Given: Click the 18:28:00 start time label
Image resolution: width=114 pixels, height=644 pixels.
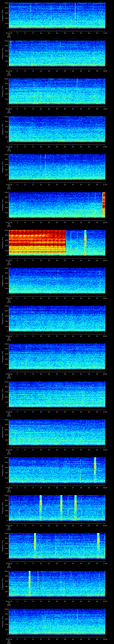Looking at the screenshot, I should [9, 487].
